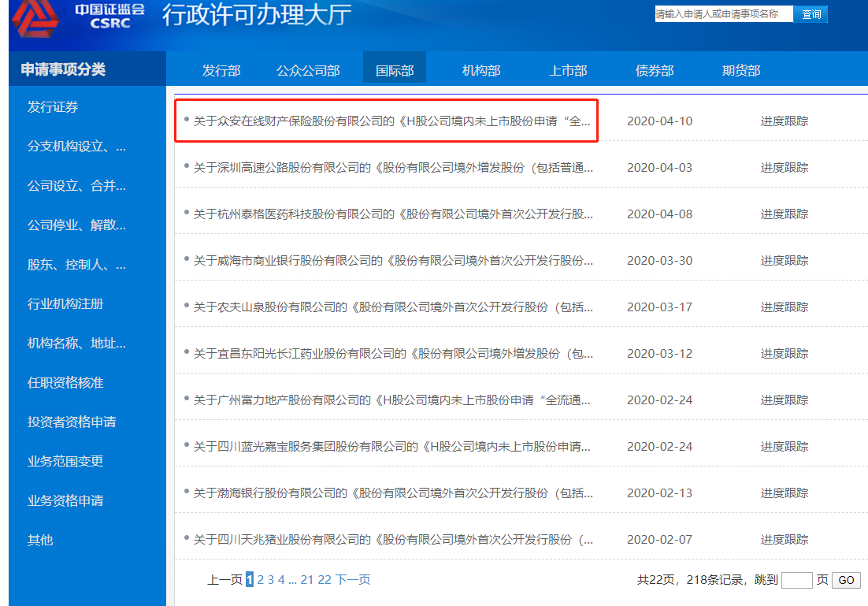Open the 威海市商业银行 application entry
Image resolution: width=868 pixels, height=606 pixels.
pos(393,261)
